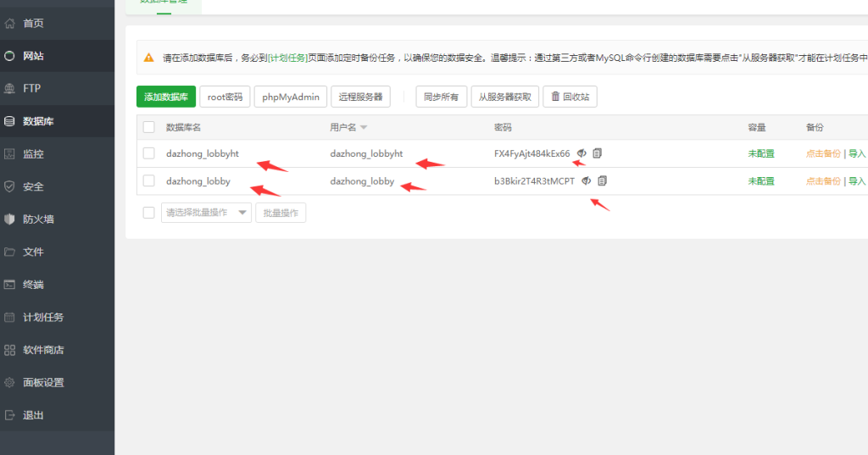Click 未配置 in the dazhong_lobbyht row
This screenshot has width=868, height=455.
tap(761, 153)
